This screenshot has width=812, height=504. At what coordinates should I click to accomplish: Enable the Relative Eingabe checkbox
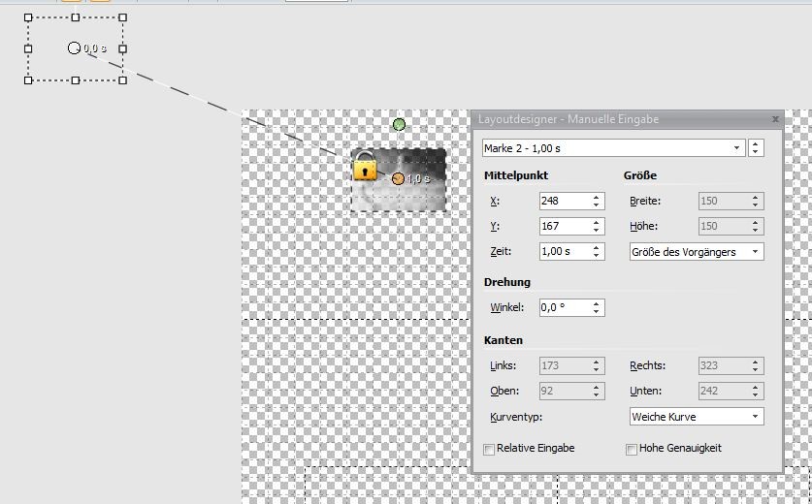(489, 449)
